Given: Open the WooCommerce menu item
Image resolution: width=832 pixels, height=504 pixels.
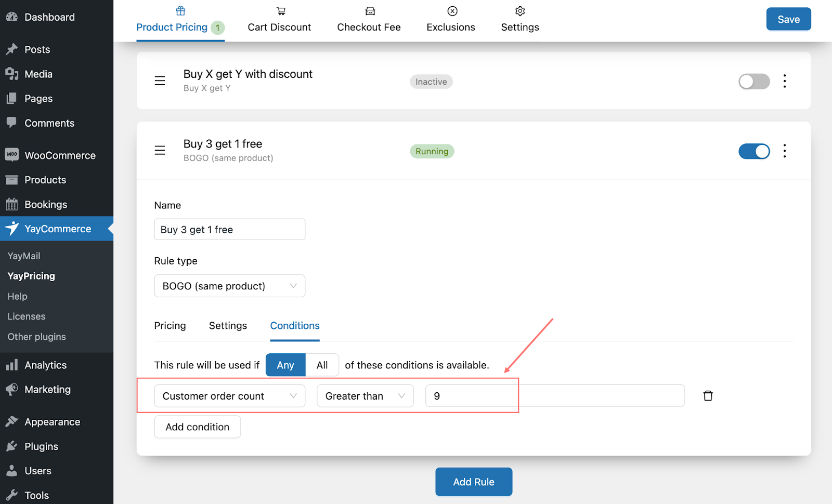Looking at the screenshot, I should (57, 155).
